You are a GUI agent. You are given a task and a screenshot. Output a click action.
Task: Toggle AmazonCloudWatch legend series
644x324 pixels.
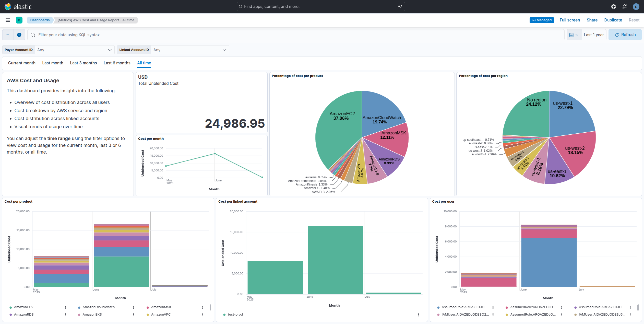(98, 307)
